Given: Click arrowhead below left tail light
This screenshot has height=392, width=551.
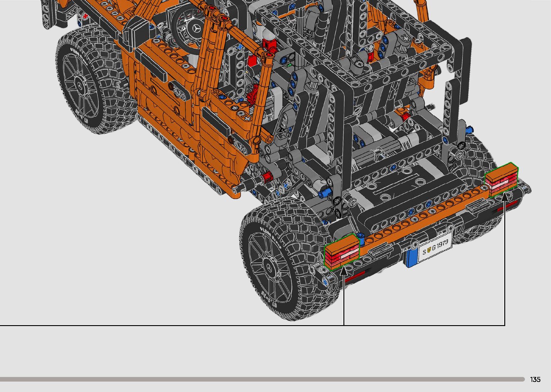Looking at the screenshot, I should pos(344,271).
